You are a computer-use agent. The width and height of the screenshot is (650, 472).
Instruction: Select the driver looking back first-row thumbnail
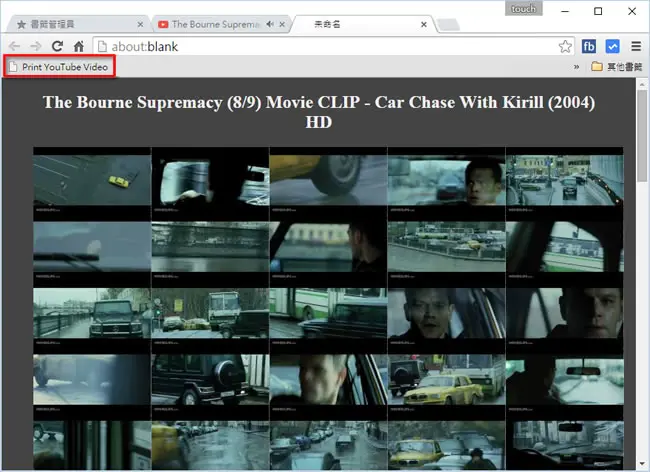(x=446, y=180)
